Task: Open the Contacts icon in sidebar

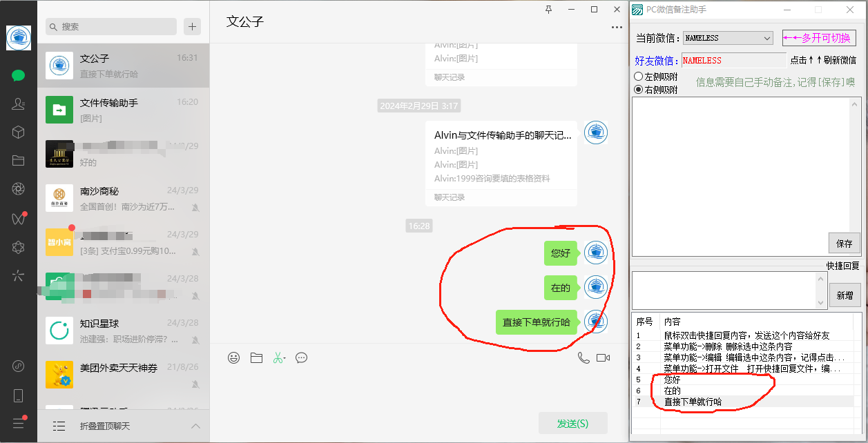Action: (x=19, y=104)
